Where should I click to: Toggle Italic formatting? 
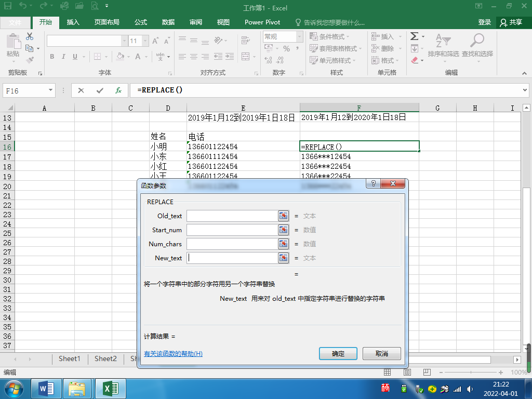[x=63, y=56]
